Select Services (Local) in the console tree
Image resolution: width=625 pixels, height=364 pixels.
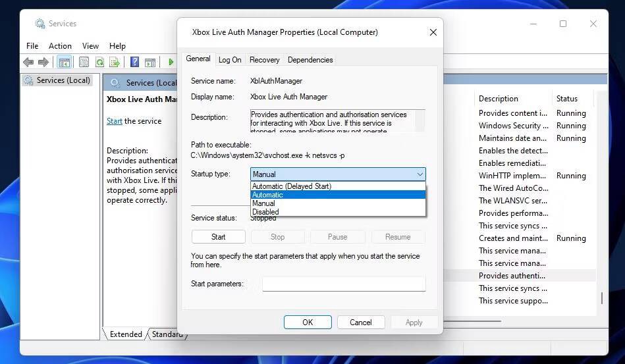point(58,80)
